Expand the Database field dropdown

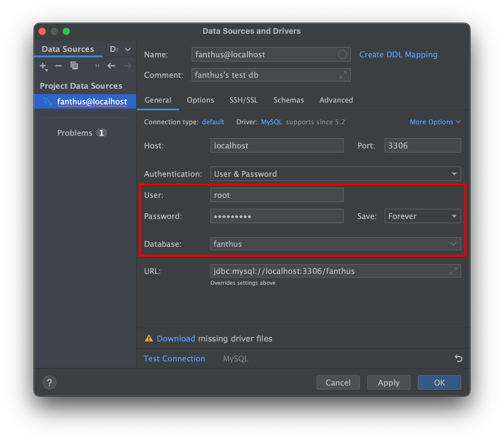point(453,244)
